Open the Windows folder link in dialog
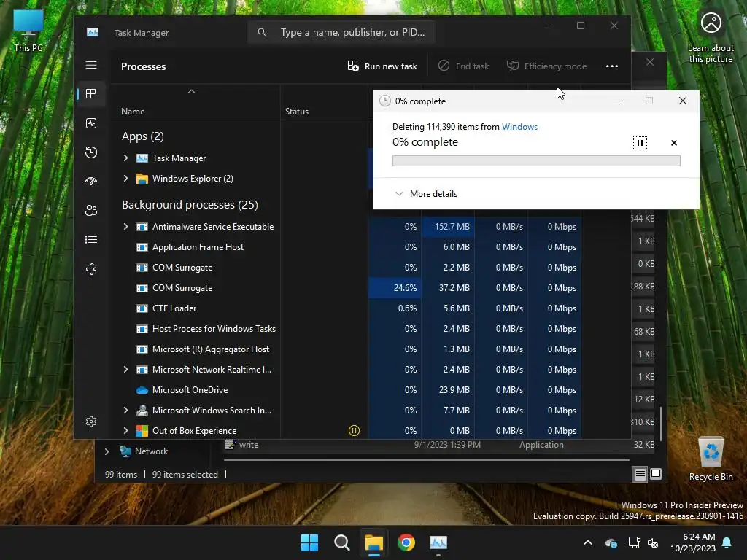Image resolution: width=747 pixels, height=560 pixels. point(519,127)
